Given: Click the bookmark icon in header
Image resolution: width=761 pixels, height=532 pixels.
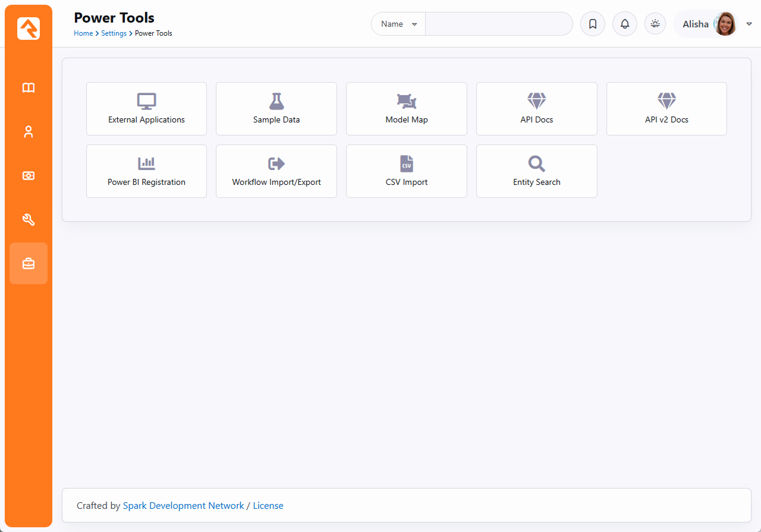Looking at the screenshot, I should tap(592, 24).
